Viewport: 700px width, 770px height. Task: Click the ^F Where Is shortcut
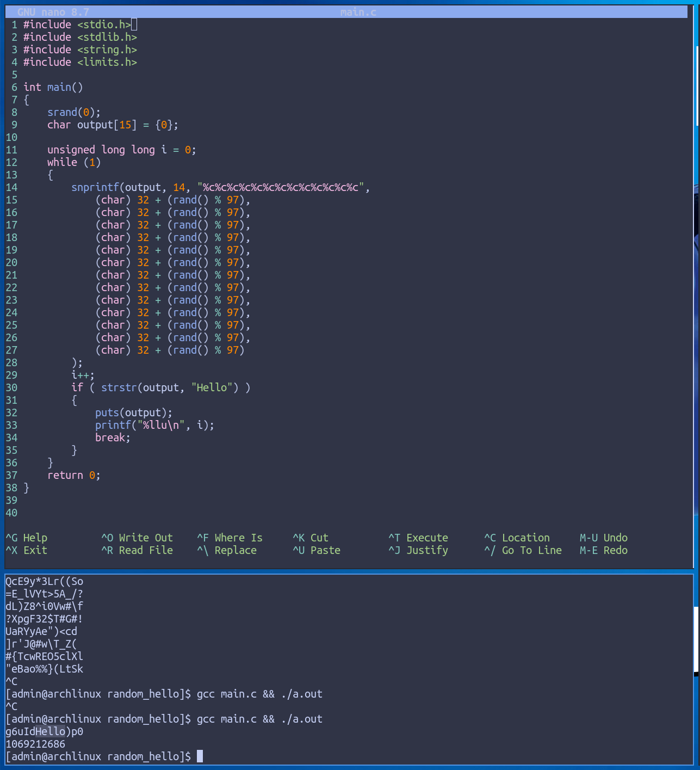click(x=230, y=538)
